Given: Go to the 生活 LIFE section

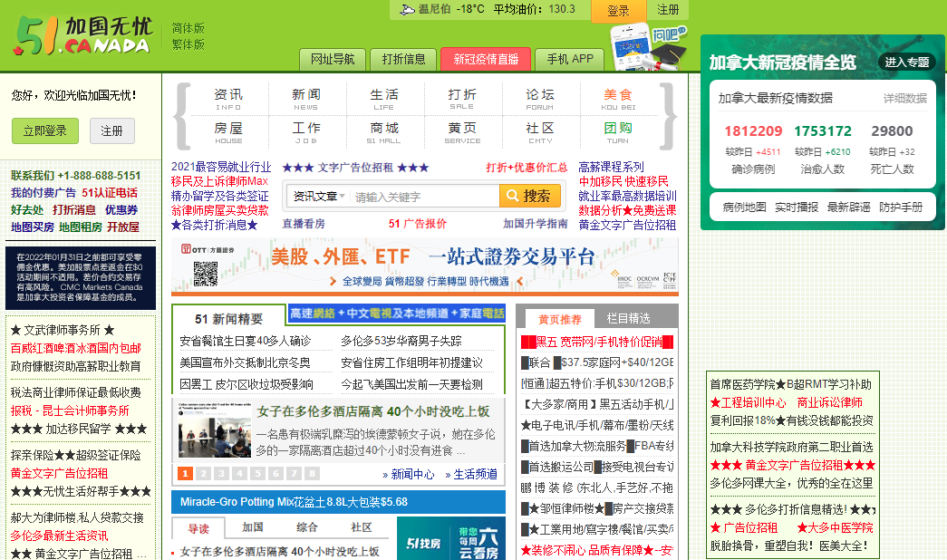Looking at the screenshot, I should tap(384, 99).
